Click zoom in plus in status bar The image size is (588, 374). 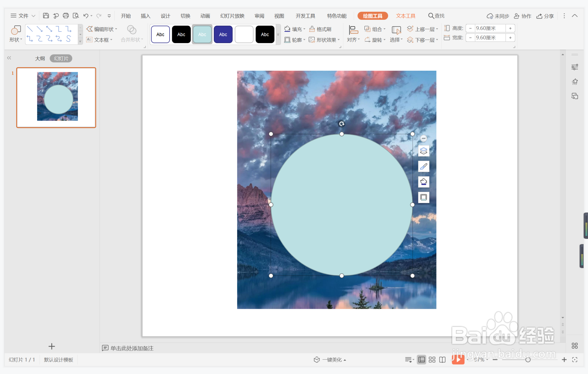click(x=564, y=360)
